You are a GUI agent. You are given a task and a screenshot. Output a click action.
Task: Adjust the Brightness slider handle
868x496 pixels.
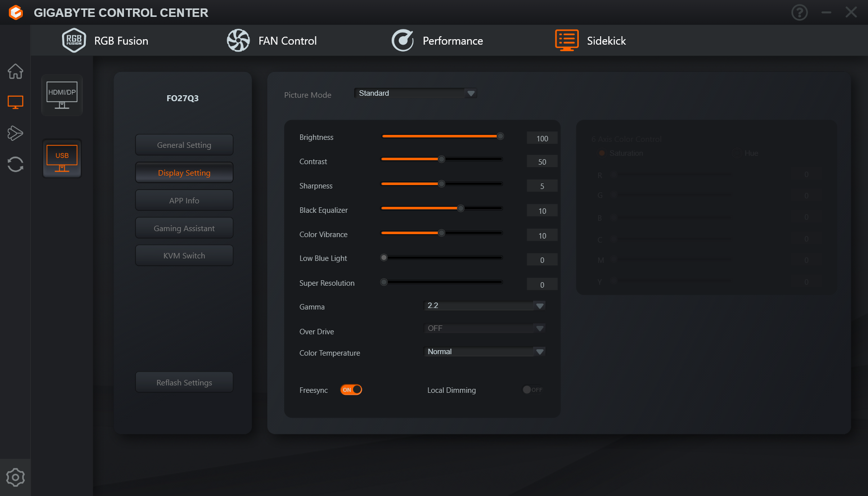coord(500,136)
